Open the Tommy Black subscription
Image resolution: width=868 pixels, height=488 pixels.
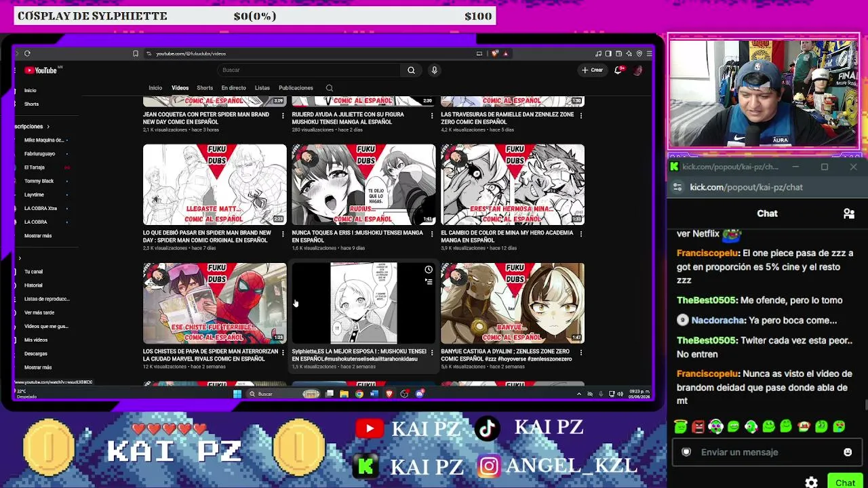[39, 181]
